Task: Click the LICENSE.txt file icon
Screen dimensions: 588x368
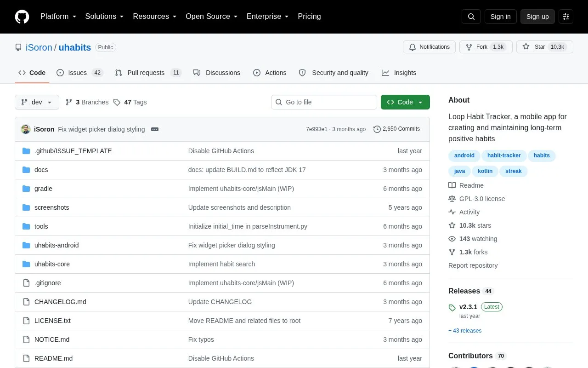Action: click(26, 321)
